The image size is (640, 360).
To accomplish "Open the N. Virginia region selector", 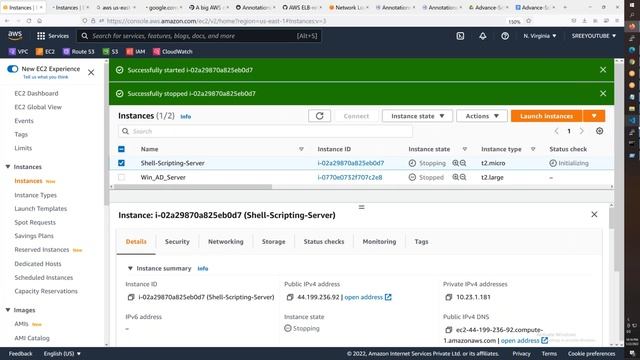I will pyautogui.click(x=540, y=36).
